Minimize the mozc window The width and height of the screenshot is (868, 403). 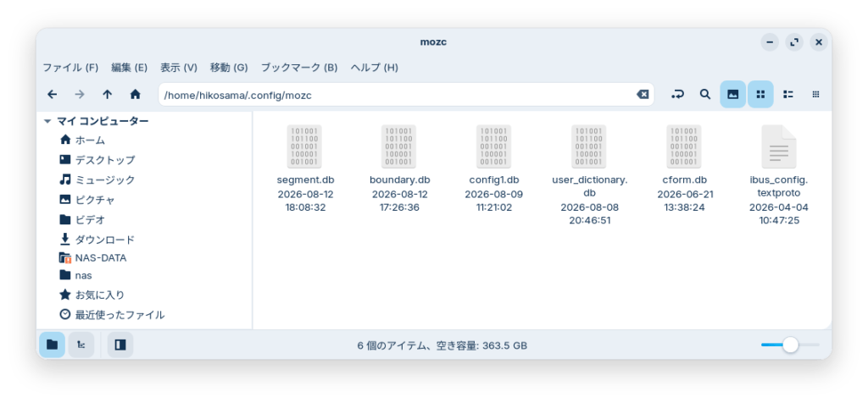770,42
